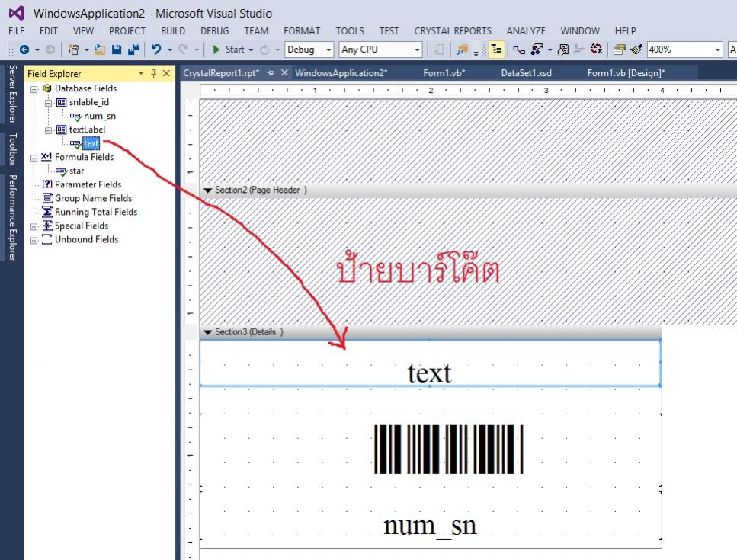Pin the CrystalReport1.rpt tab
737x560 pixels.
coord(271,73)
